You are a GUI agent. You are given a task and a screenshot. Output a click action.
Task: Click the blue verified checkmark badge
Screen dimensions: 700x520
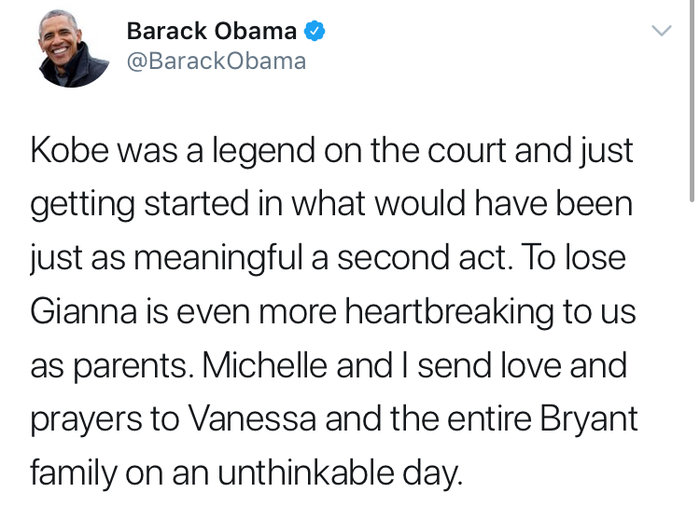point(316,31)
